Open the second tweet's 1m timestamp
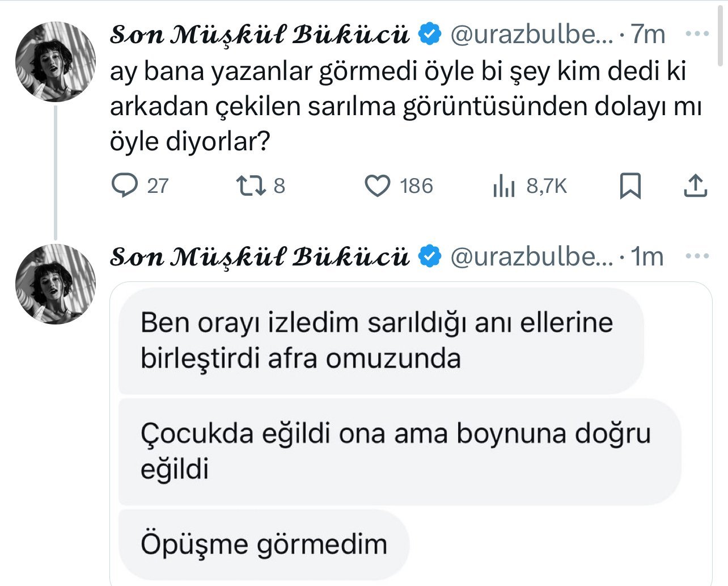728x586 pixels. point(647,257)
